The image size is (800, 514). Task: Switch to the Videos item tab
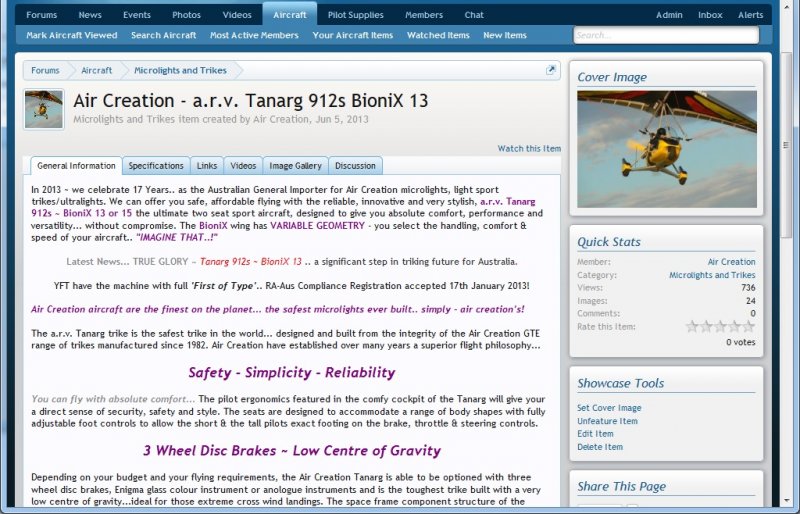tap(243, 166)
